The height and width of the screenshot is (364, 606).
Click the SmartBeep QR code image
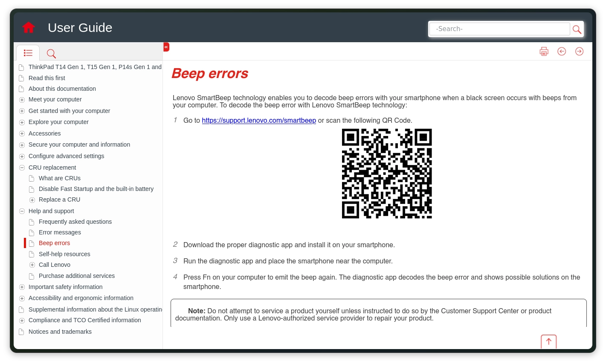[x=387, y=173]
